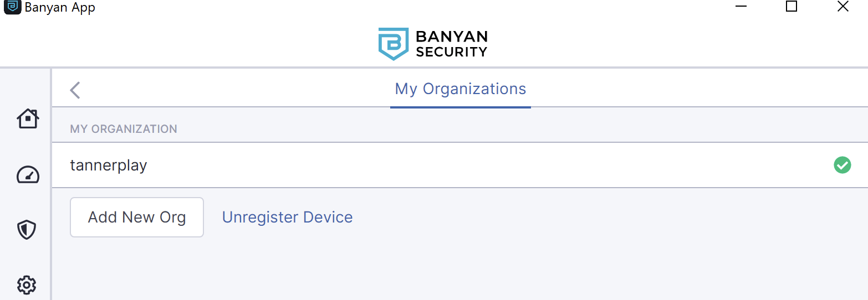
Task: Go back using the left chevron arrow
Action: pyautogui.click(x=75, y=90)
